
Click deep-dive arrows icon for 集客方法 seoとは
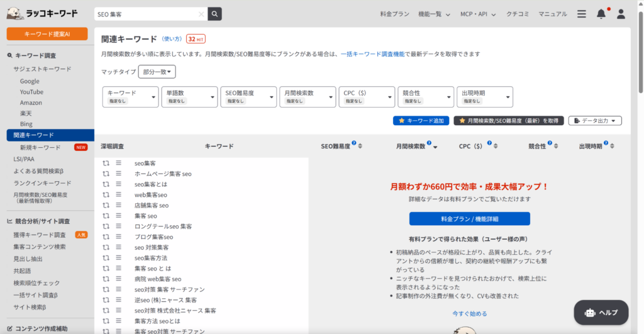point(106,321)
